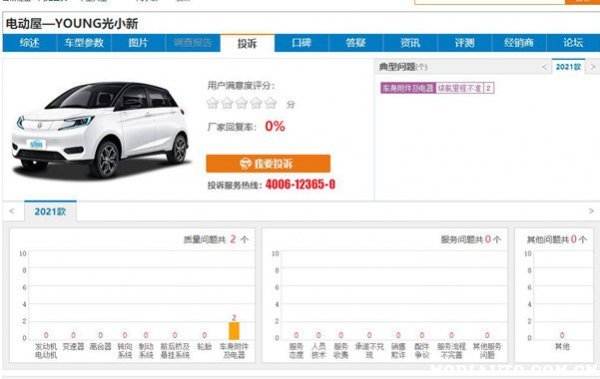Click search input field at top right
This screenshot has width=600, height=379.
coord(490,2)
